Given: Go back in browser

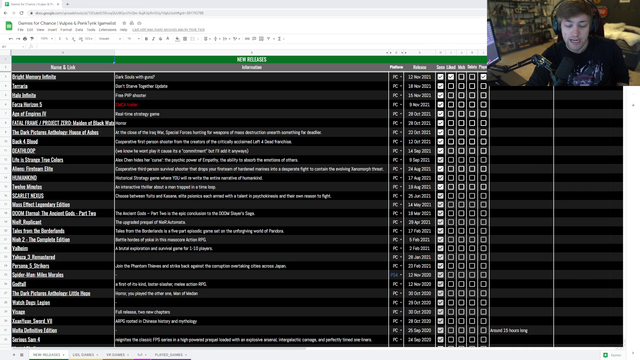Looking at the screenshot, I should coord(6,13).
